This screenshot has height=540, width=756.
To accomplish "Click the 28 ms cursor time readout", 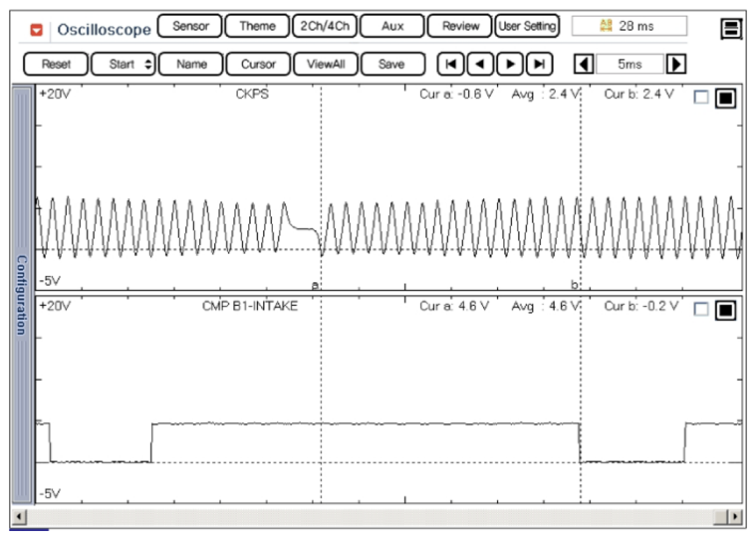I will coord(629,27).
